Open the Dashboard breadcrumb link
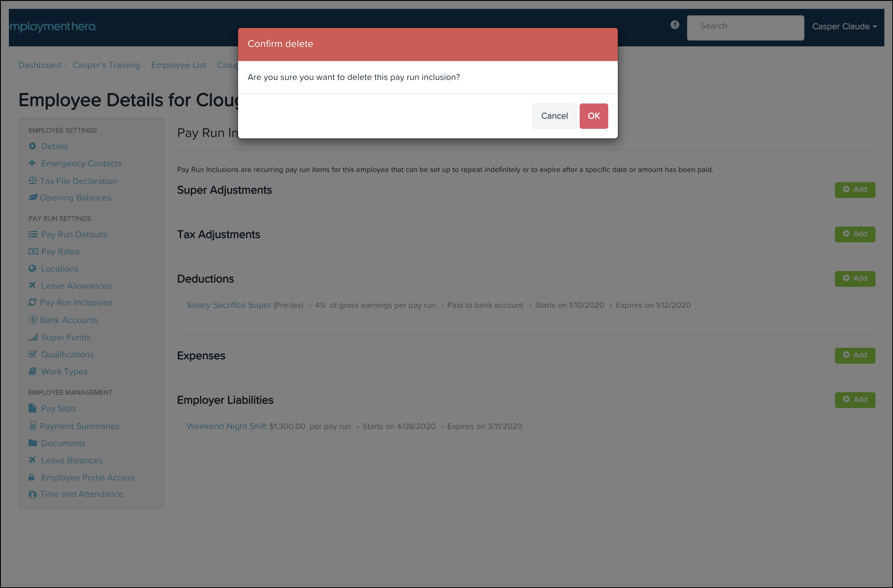 pyautogui.click(x=40, y=65)
